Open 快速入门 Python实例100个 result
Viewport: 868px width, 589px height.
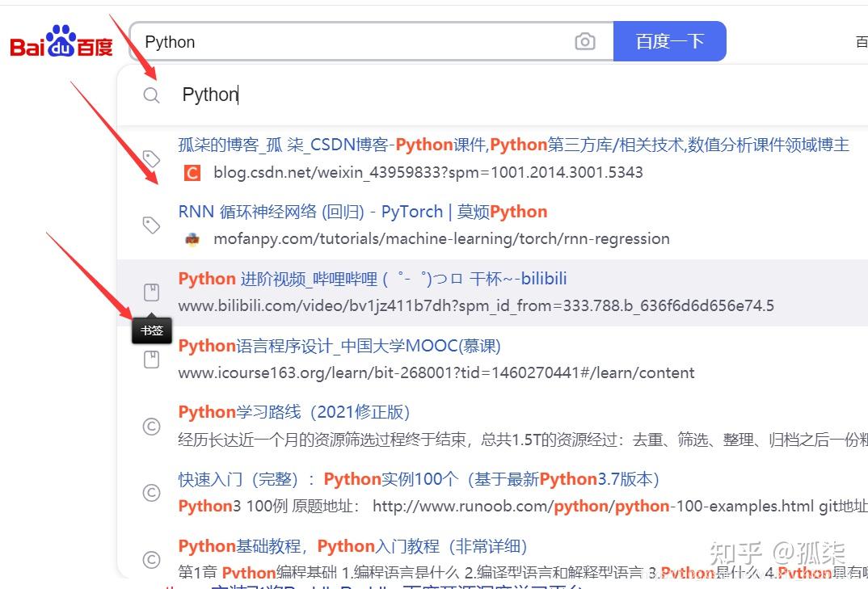[x=419, y=479]
